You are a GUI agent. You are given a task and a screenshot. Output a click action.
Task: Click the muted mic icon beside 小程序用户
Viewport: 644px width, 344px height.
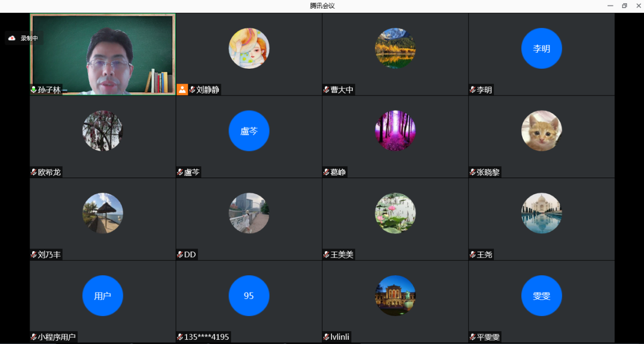[x=33, y=337]
